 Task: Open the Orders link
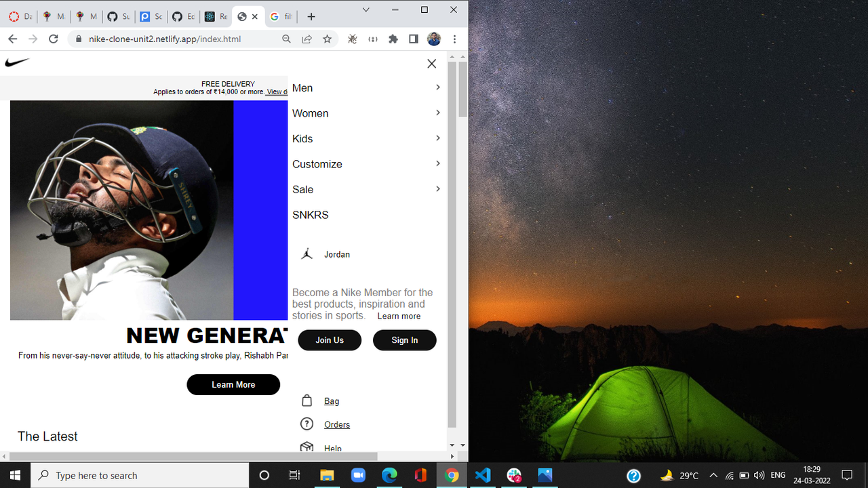point(337,425)
